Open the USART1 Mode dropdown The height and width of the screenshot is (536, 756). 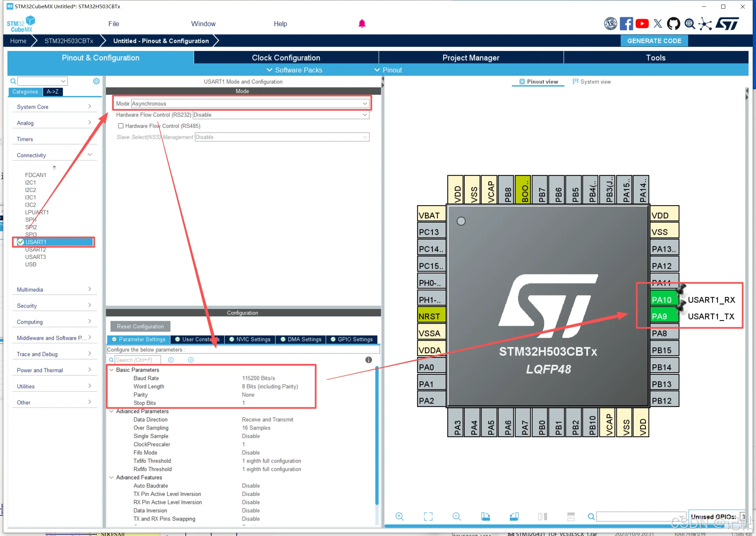(365, 104)
